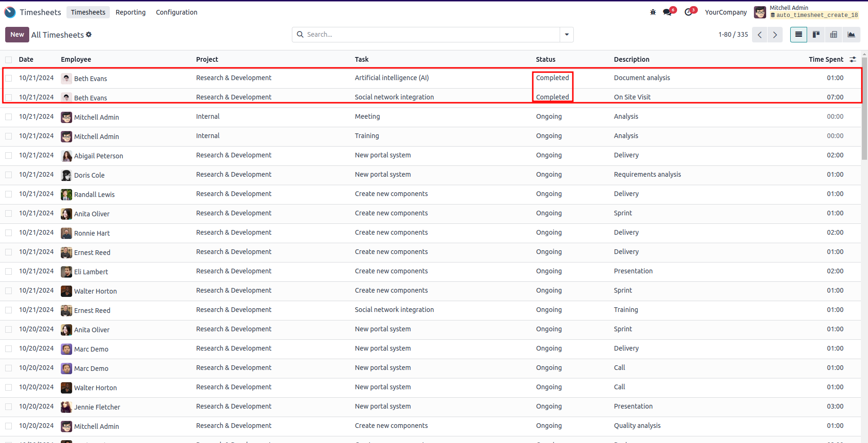This screenshot has height=443, width=868.
Task: Go to next page of records
Action: click(775, 35)
